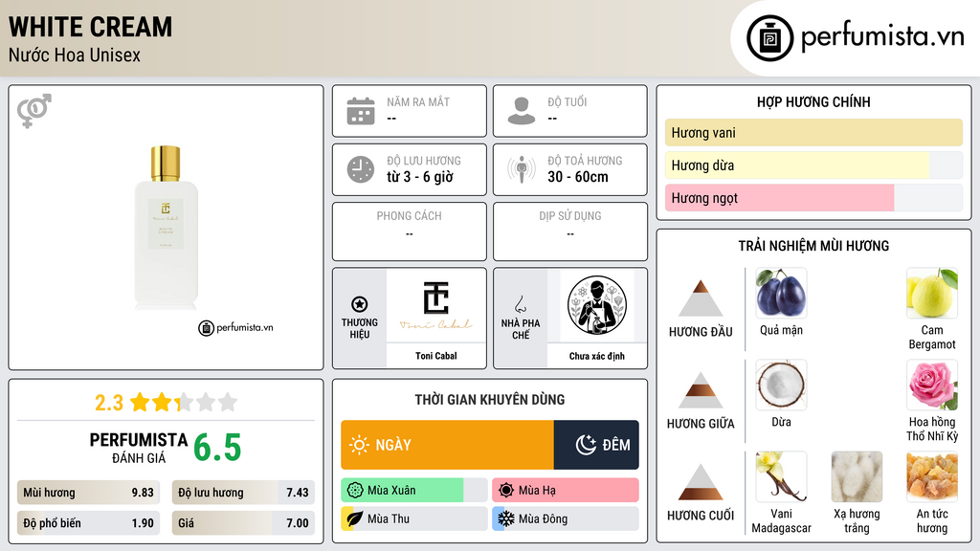980x551 pixels.
Task: Click the 2.3 star rating stars
Action: coord(184,403)
